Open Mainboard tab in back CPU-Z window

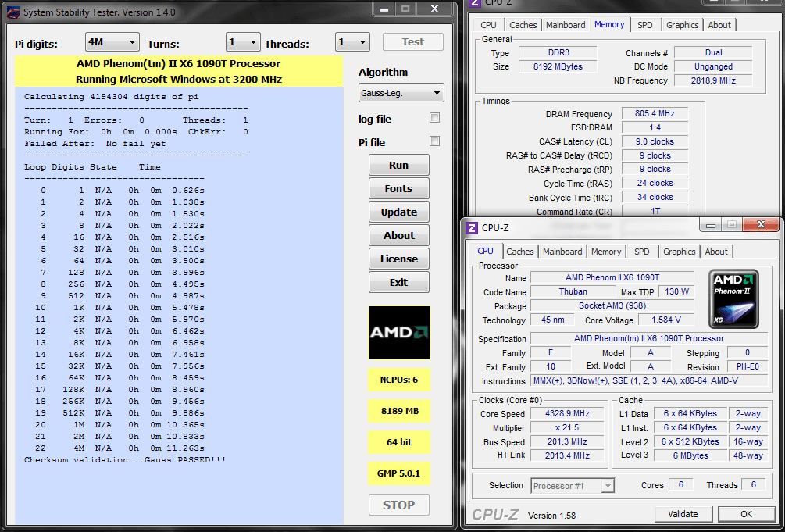pyautogui.click(x=566, y=25)
